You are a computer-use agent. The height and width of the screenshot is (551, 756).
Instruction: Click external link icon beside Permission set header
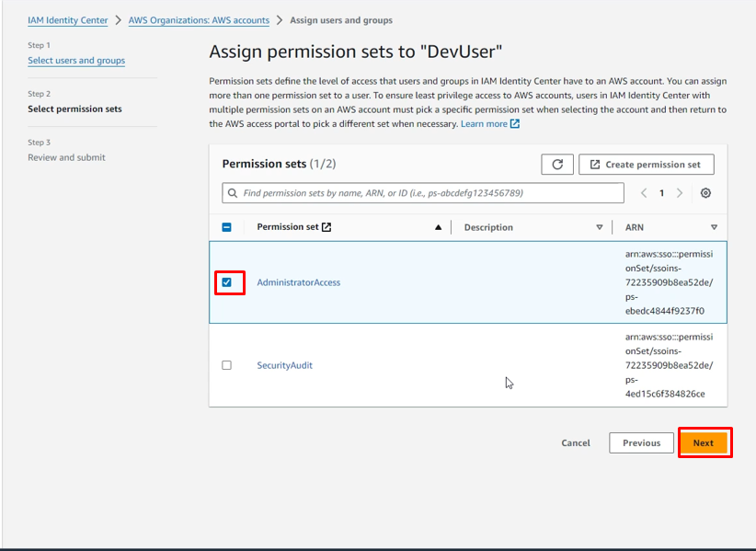(x=326, y=227)
